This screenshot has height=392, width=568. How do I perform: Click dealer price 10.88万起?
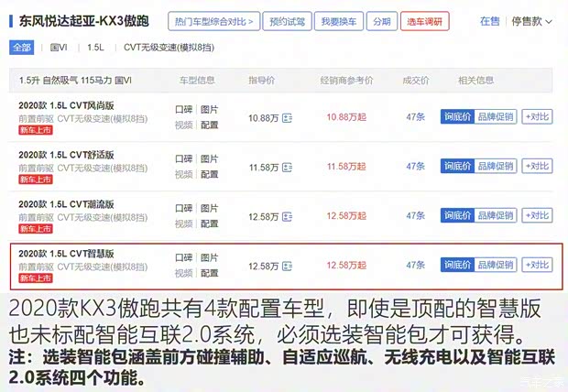346,117
